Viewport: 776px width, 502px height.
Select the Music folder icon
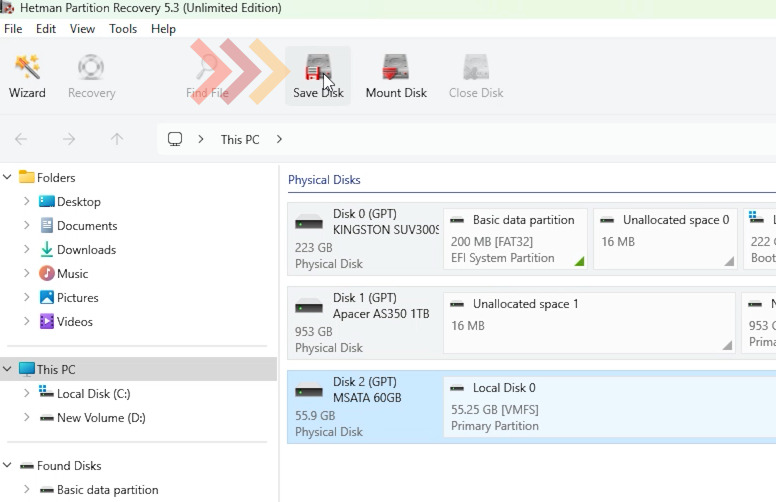point(47,273)
